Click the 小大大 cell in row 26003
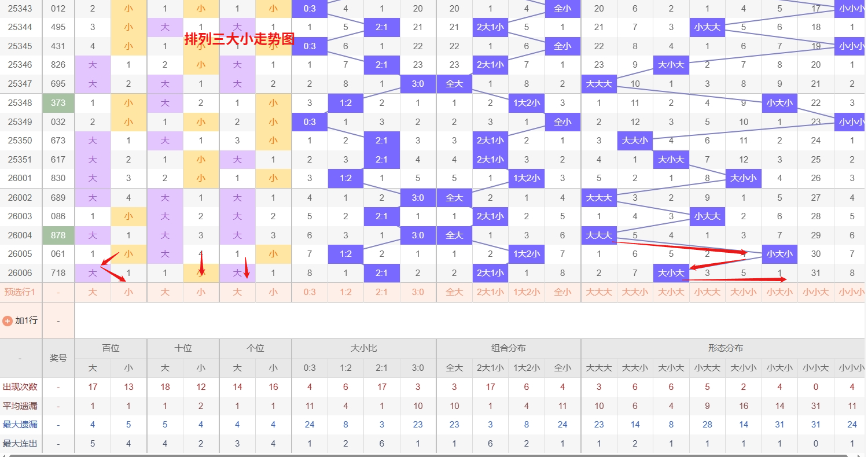This screenshot has width=868, height=457. tap(707, 216)
